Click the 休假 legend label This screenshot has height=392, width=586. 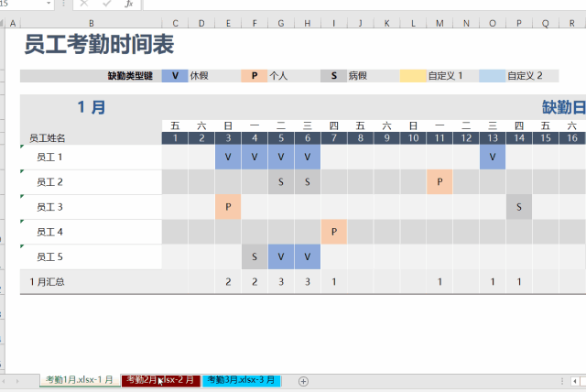[200, 76]
